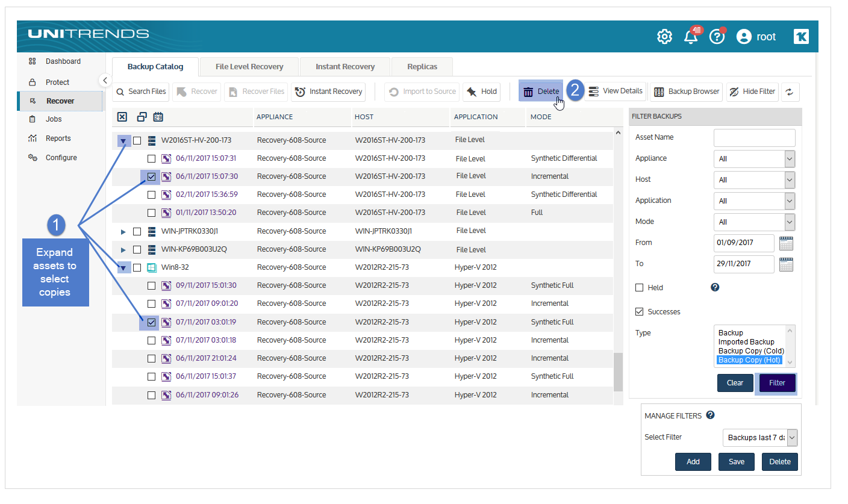Open the help question mark in header
Screen dimensions: 848x504
[x=717, y=37]
